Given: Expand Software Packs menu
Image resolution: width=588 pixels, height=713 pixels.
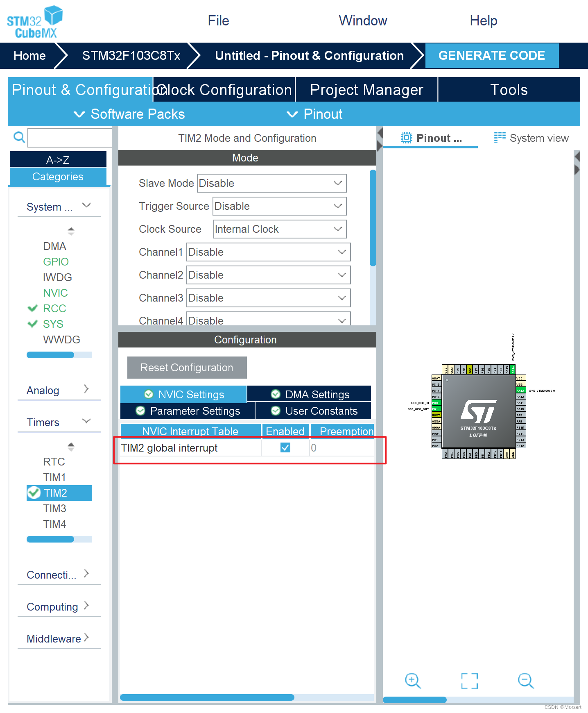Looking at the screenshot, I should point(129,114).
